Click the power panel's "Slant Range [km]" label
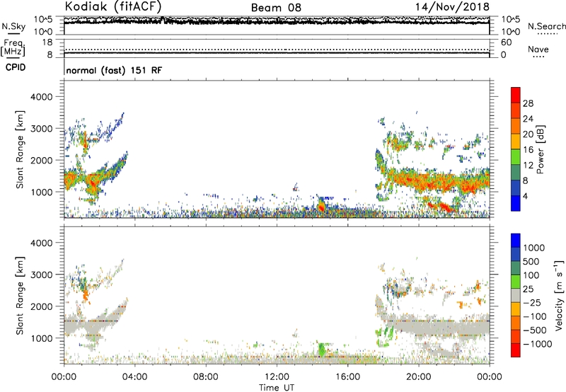This screenshot has height=392, width=566. (x=20, y=149)
